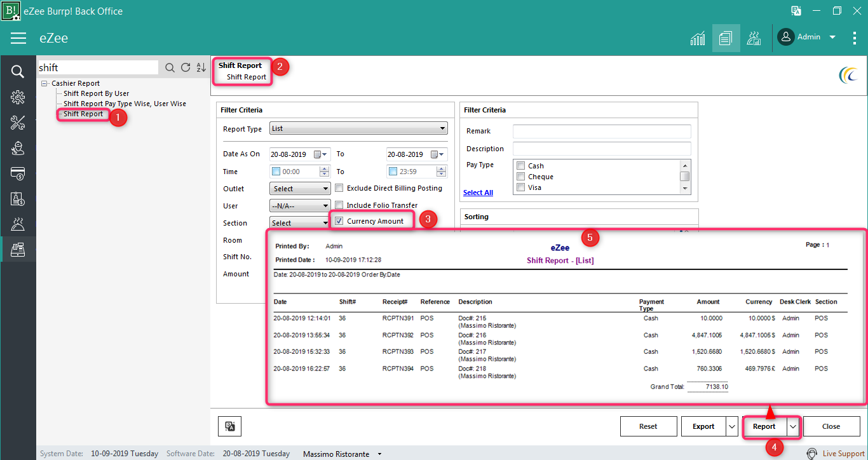The image size is (868, 460).
Task: Click the eZee Burrp app logo
Action: click(x=11, y=11)
